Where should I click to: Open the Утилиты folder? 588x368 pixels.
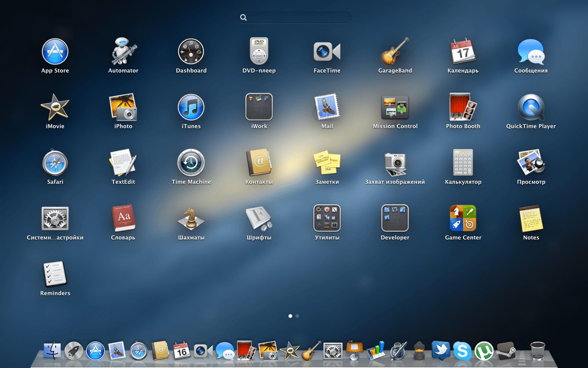[x=327, y=218]
